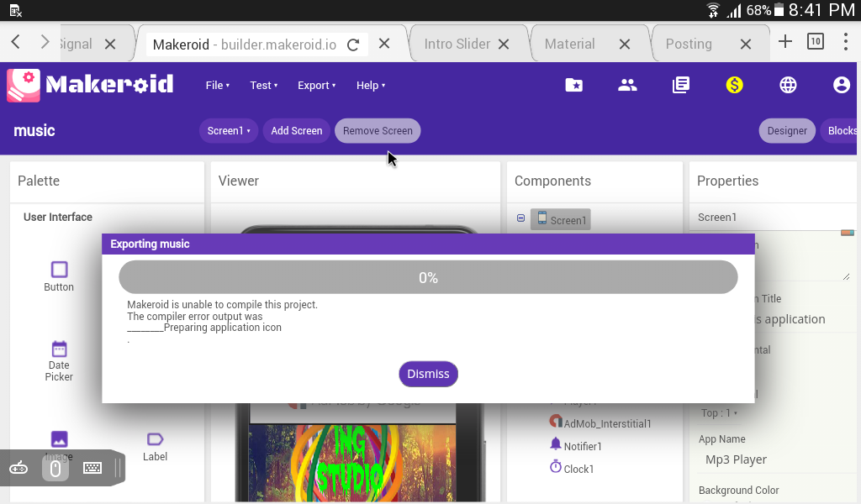Open the File menu
Viewport: 861px width, 504px height.
point(217,86)
